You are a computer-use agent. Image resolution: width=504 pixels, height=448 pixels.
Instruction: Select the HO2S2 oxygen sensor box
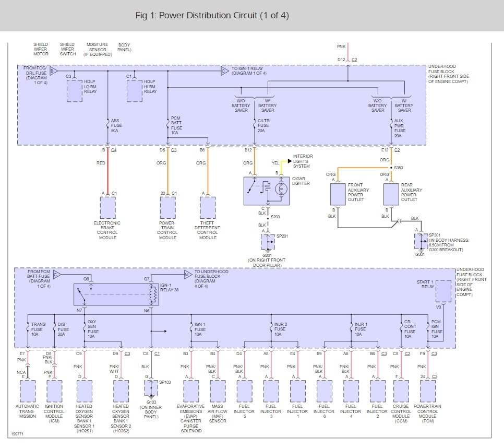point(121,391)
